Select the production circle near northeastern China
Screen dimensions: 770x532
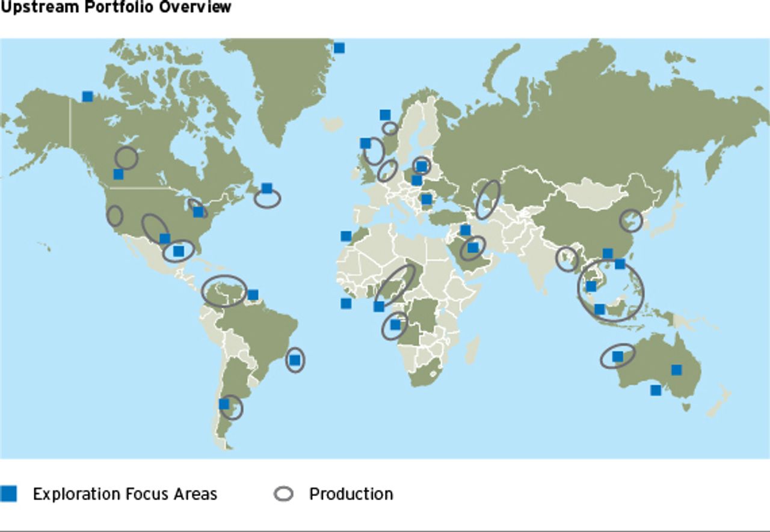[x=631, y=221]
